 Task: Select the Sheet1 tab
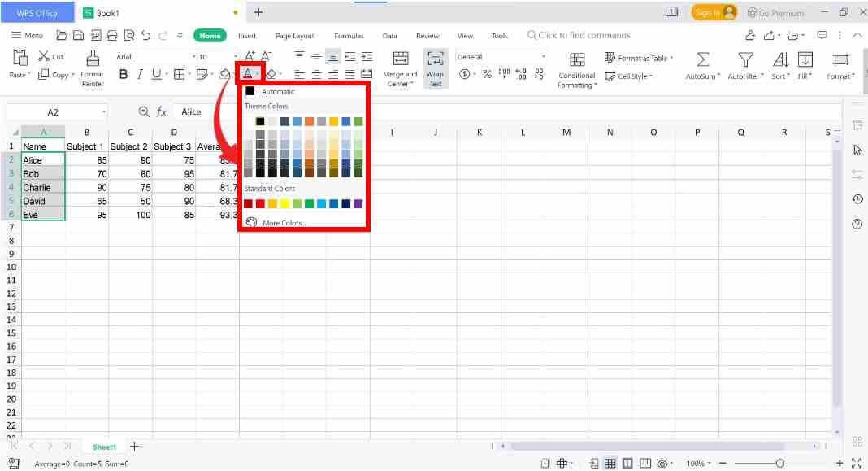click(x=104, y=447)
